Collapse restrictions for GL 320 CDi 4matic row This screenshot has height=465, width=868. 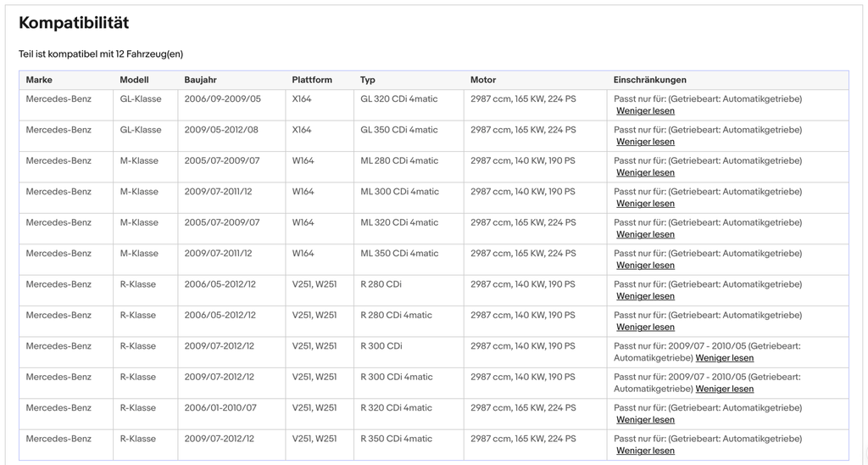pos(645,111)
